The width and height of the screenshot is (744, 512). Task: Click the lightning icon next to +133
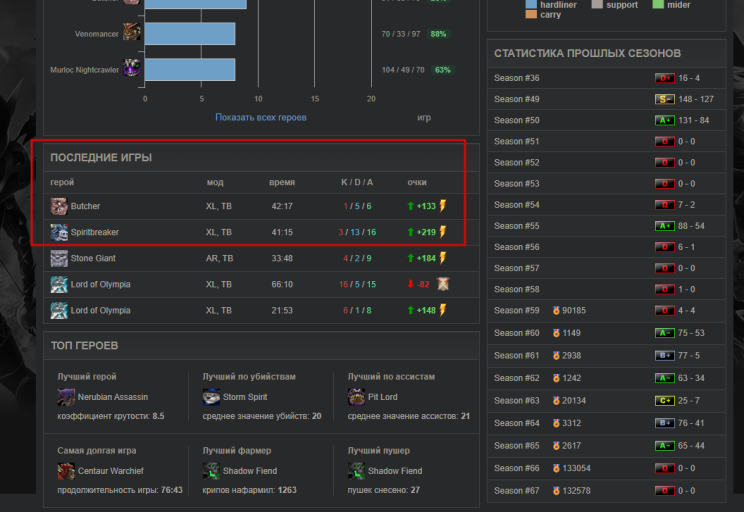[443, 206]
